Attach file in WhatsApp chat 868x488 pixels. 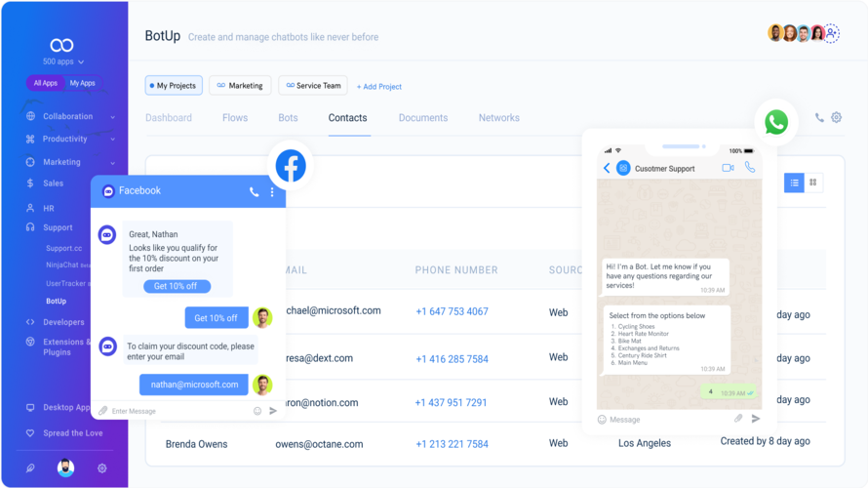click(738, 418)
